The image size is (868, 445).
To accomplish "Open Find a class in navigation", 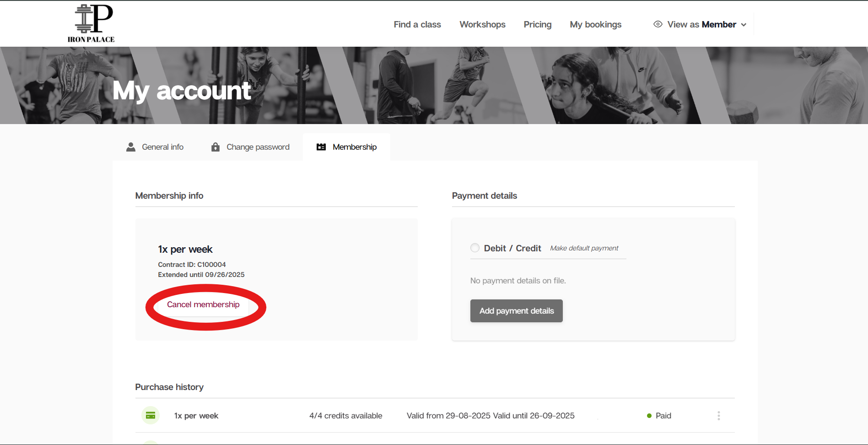I will (x=417, y=24).
